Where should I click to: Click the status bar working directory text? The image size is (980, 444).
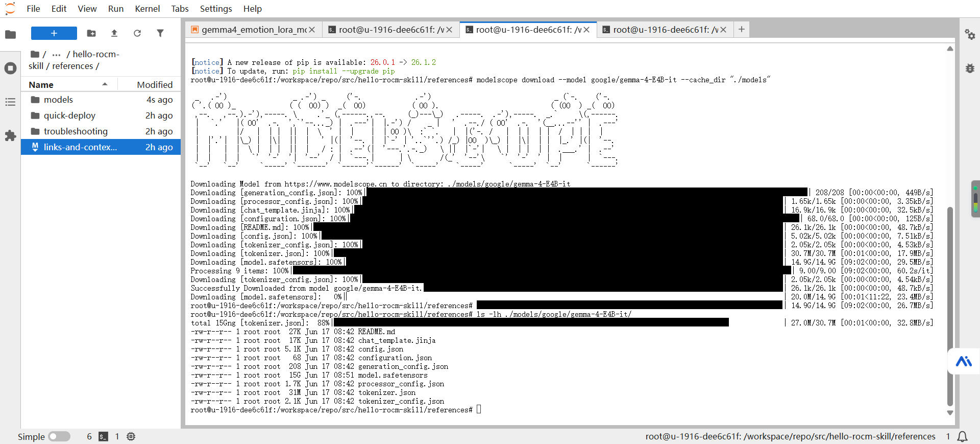pos(790,436)
